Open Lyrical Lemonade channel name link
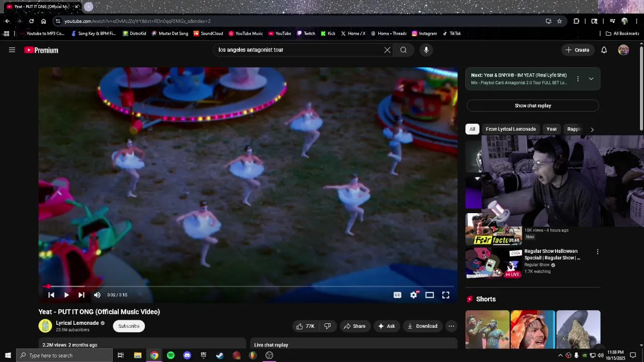The width and height of the screenshot is (644, 362). coord(77,323)
